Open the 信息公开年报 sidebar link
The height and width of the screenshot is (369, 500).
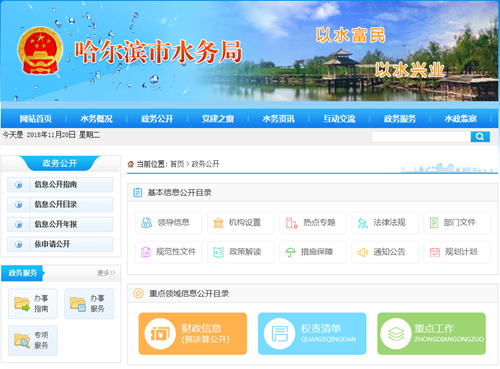(60, 224)
